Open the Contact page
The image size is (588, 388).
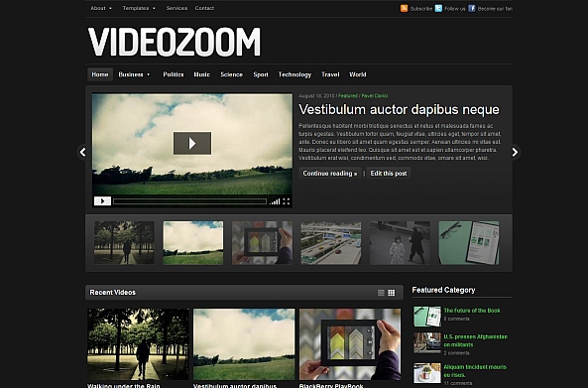tap(204, 8)
